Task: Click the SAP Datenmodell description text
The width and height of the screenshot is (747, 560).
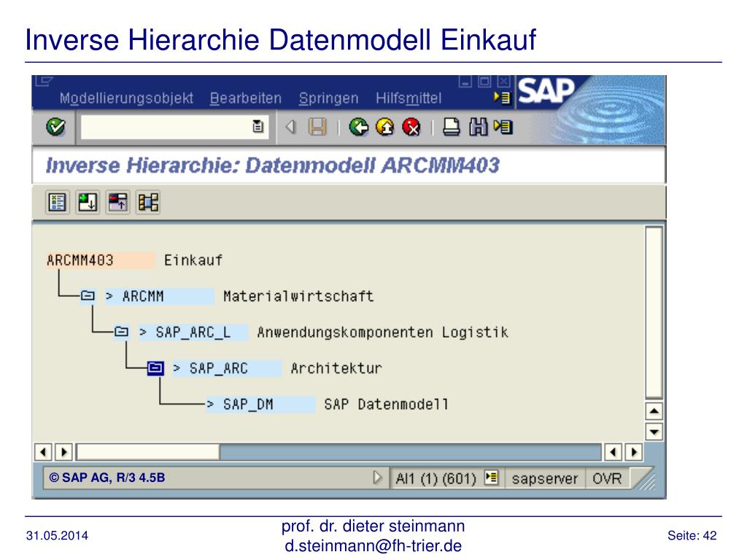Action: 386,404
